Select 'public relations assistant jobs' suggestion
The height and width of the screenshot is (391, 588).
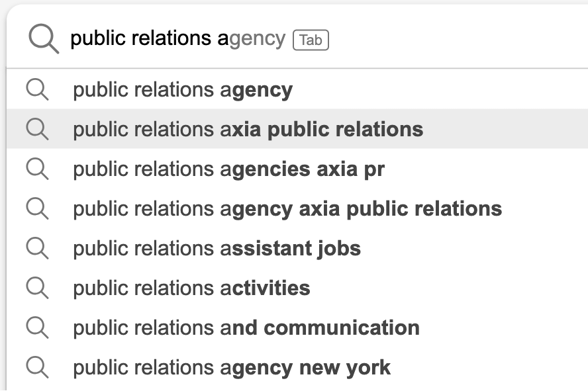pyautogui.click(x=217, y=249)
